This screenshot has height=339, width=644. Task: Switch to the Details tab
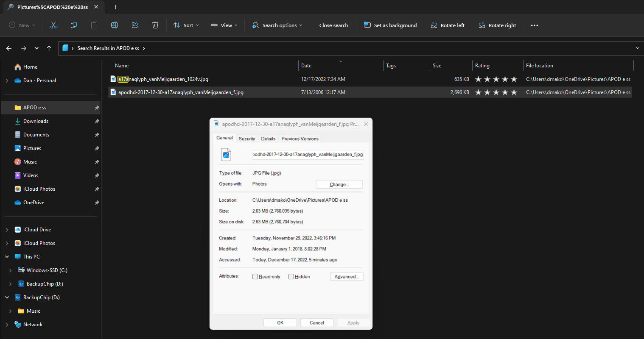click(x=268, y=139)
